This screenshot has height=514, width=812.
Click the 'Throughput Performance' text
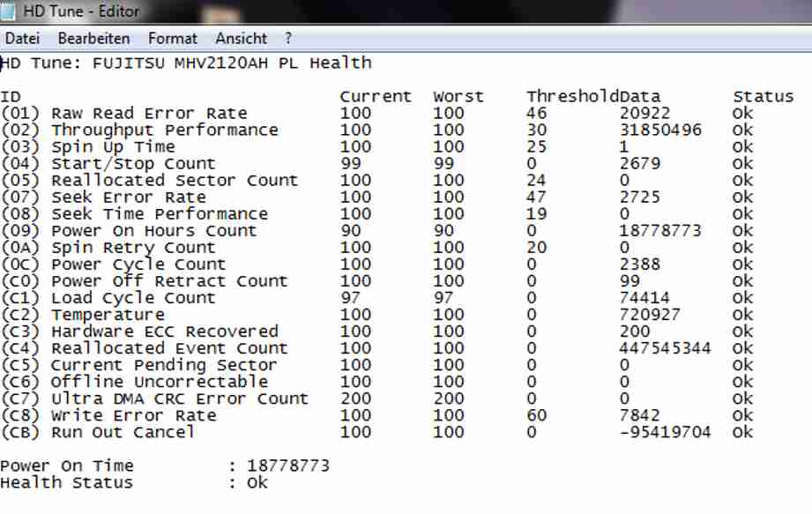point(165,130)
